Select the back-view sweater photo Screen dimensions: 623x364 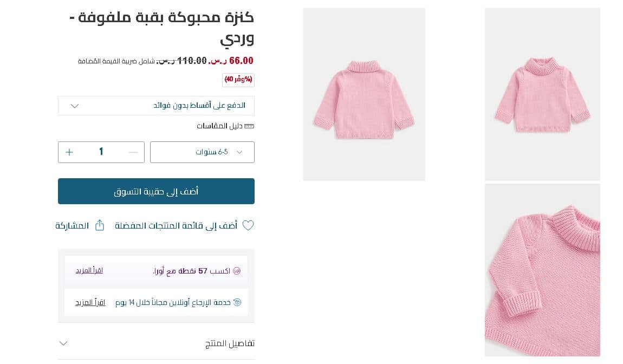pos(364,94)
